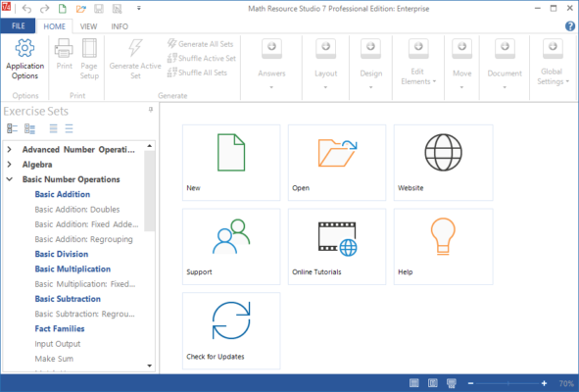
Task: Click the second tree view mode icon
Action: click(x=29, y=128)
